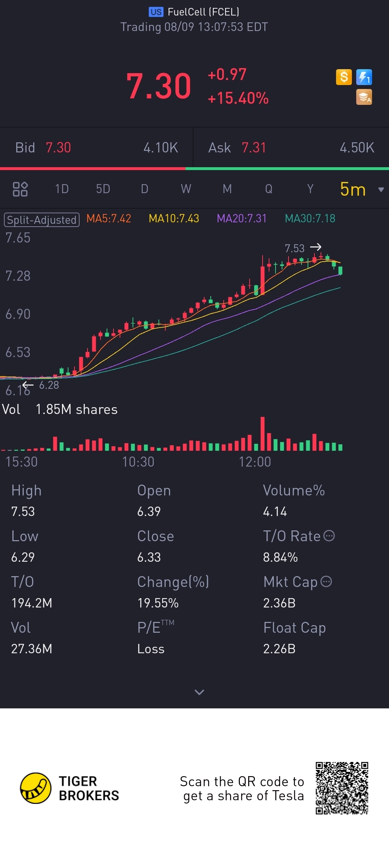The image size is (389, 868).
Task: Tap the Tesla share QR code
Action: (x=342, y=788)
